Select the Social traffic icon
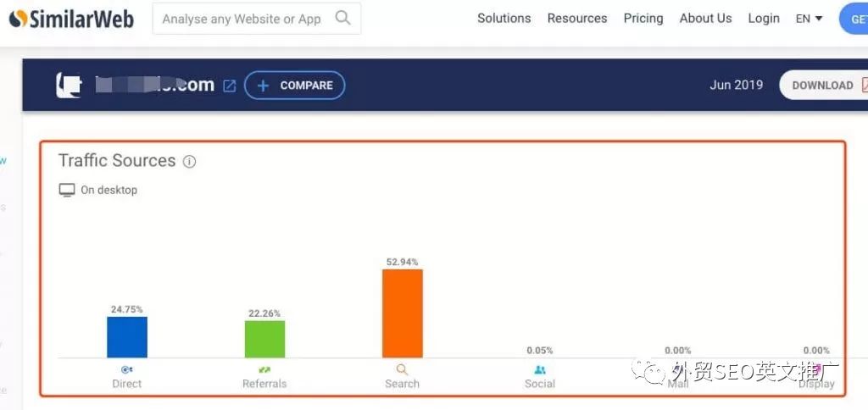The width and height of the screenshot is (868, 410). [540, 369]
